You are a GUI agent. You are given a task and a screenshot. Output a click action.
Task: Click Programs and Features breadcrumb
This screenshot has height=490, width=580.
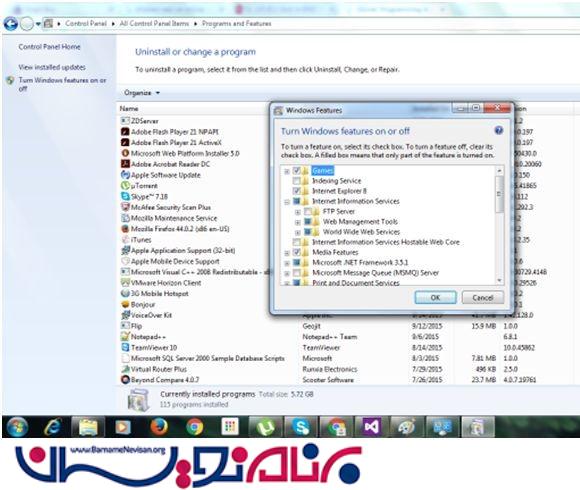(x=236, y=24)
